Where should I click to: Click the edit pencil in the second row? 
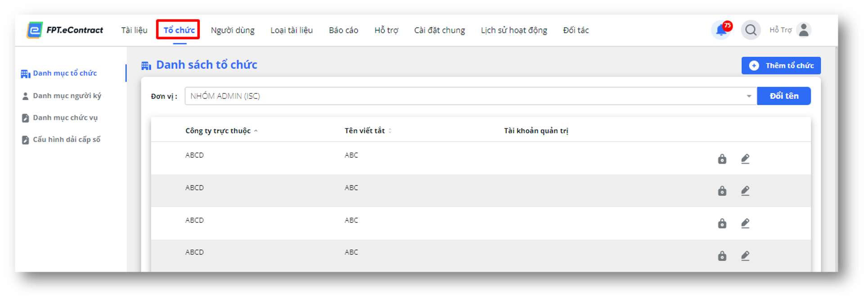pyautogui.click(x=745, y=191)
